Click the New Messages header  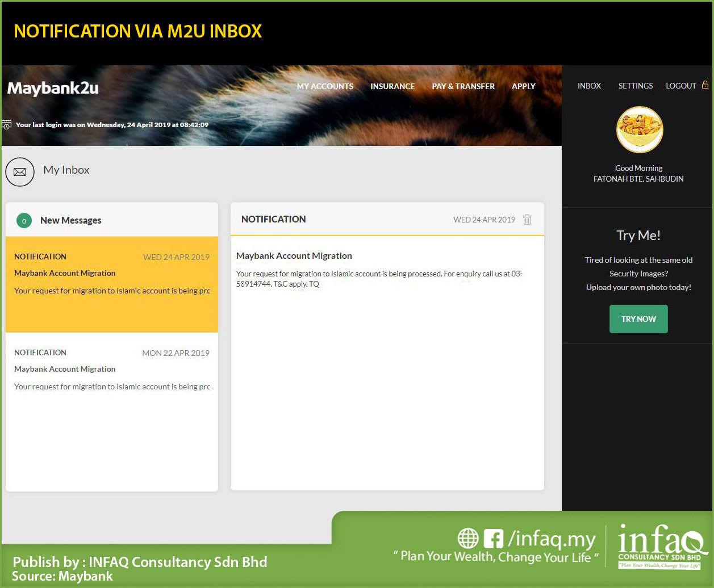click(x=70, y=220)
